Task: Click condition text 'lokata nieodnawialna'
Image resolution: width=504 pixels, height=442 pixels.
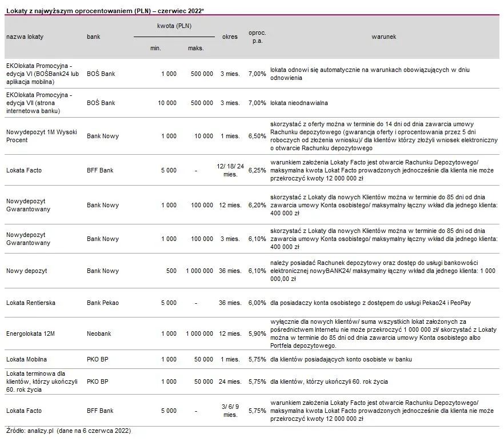Action: [x=299, y=103]
